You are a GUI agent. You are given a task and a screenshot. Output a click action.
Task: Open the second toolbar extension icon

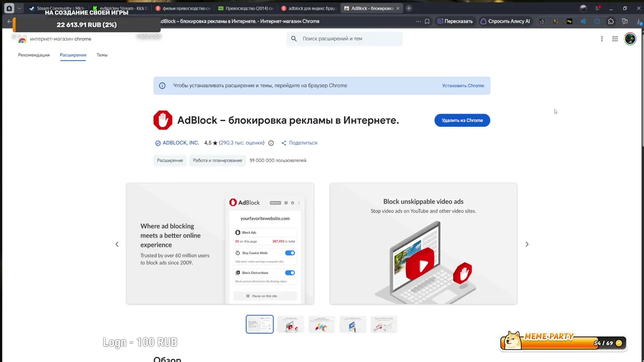click(x=555, y=22)
